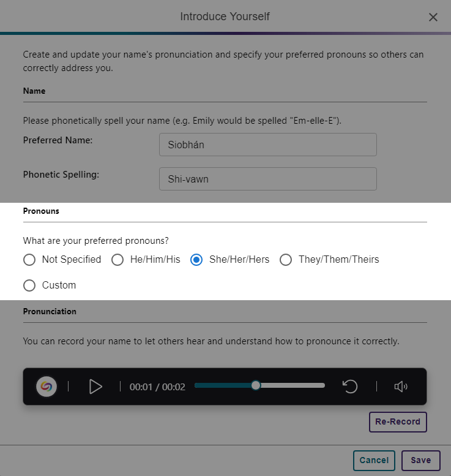Click the colorful logo icon in audio player
The width and height of the screenshot is (451, 476).
pos(46,387)
